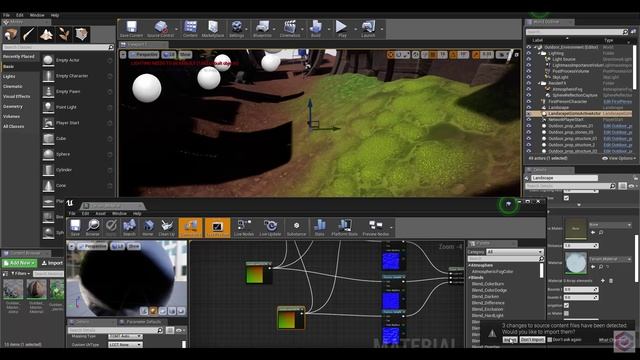Click Play in the main toolbar
The height and width of the screenshot is (360, 640).
tap(342, 29)
